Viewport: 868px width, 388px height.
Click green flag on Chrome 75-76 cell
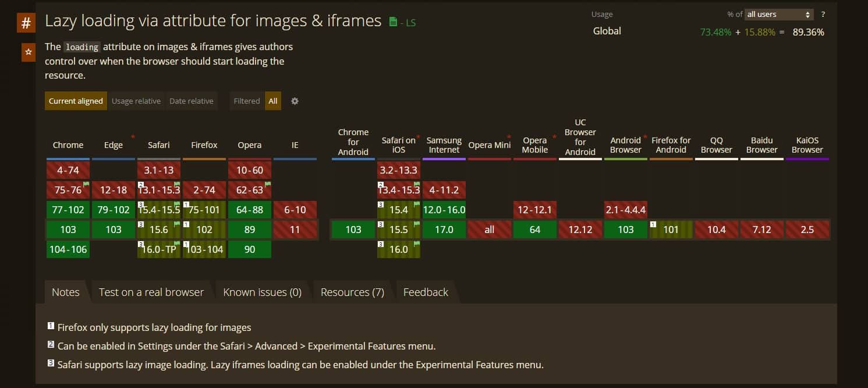86,185
